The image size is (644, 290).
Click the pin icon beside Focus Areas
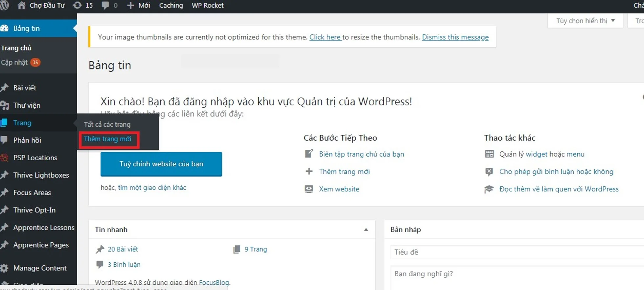(x=4, y=192)
